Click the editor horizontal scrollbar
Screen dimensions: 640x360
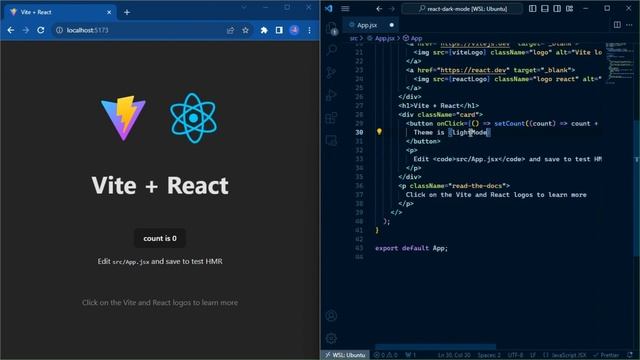[435, 347]
